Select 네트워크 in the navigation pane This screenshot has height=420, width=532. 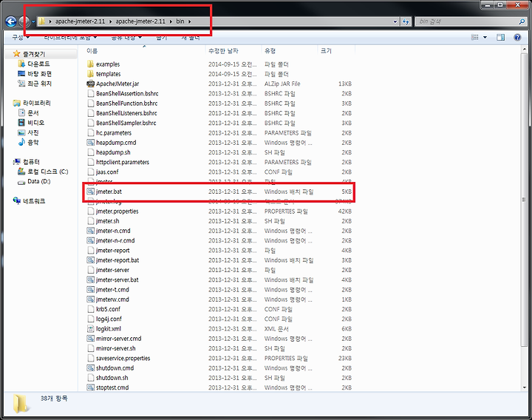coord(34,201)
